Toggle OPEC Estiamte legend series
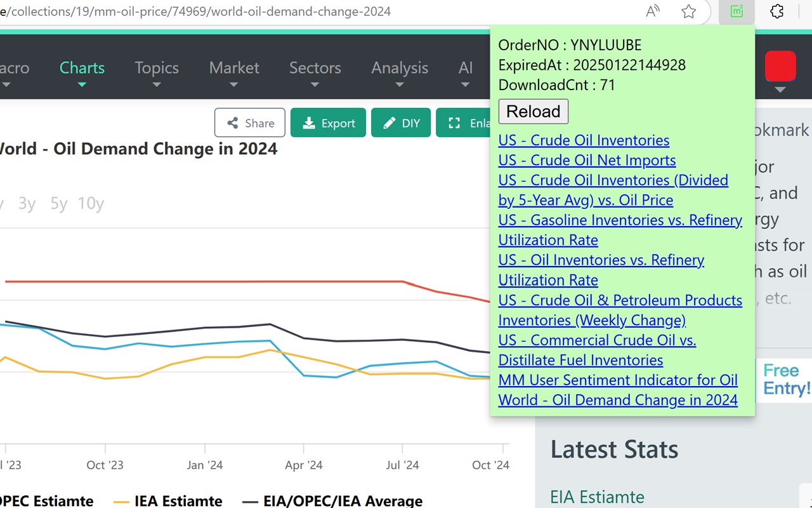 (46, 501)
